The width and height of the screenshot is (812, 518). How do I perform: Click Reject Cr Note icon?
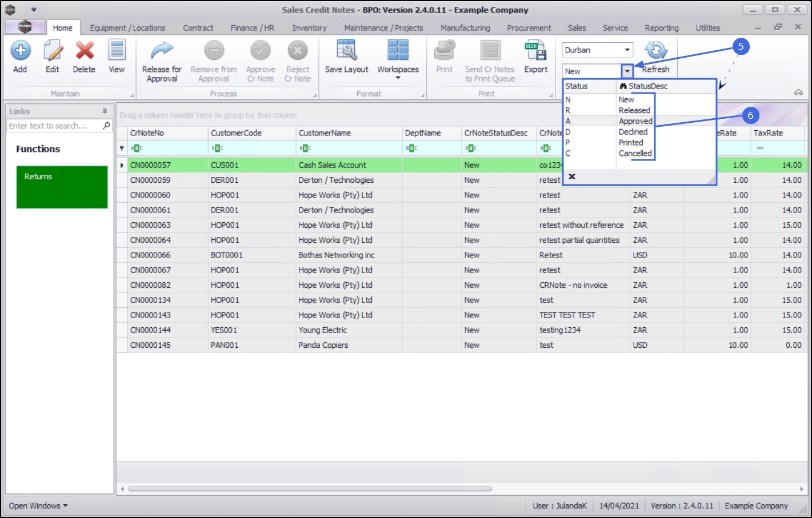pyautogui.click(x=298, y=51)
